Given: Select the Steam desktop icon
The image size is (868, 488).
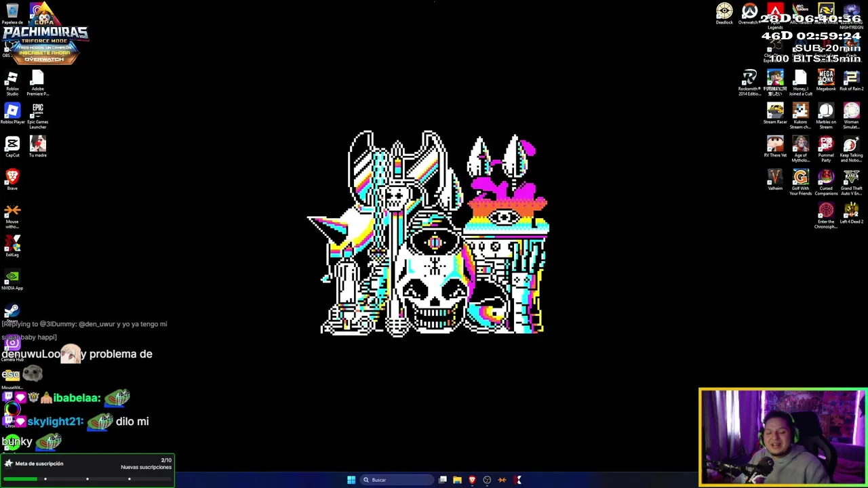Looking at the screenshot, I should 12,312.
